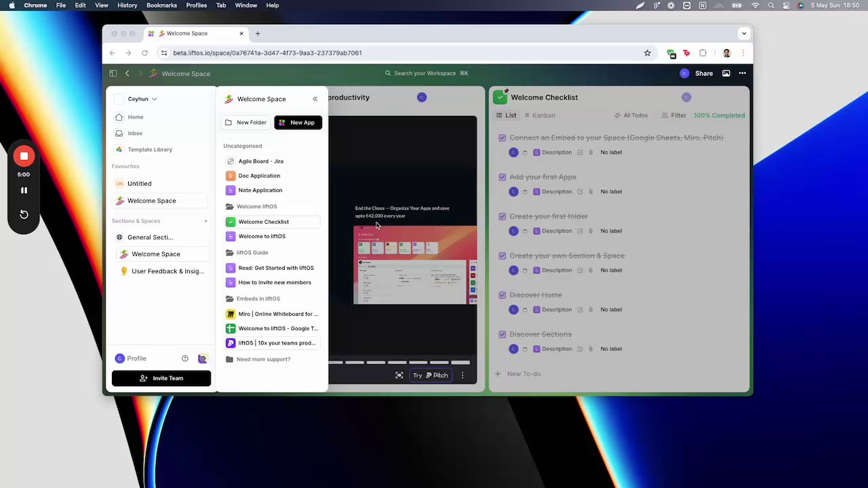
Task: Pause the screen recording
Action: coord(24,190)
